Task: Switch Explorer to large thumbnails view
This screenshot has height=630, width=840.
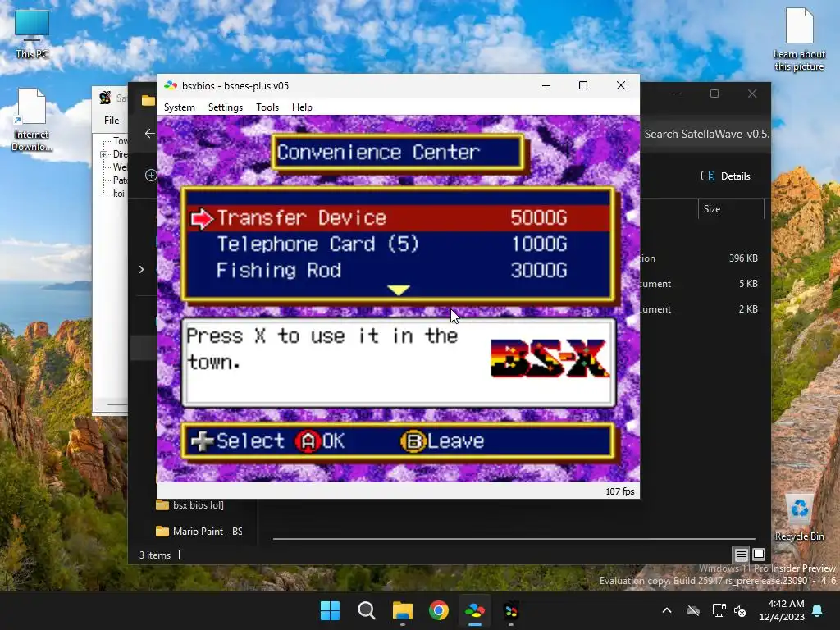Action: pos(759,555)
